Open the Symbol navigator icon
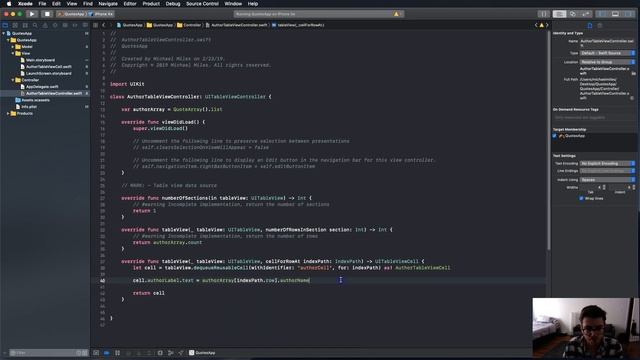640x360 pixels. click(25, 25)
